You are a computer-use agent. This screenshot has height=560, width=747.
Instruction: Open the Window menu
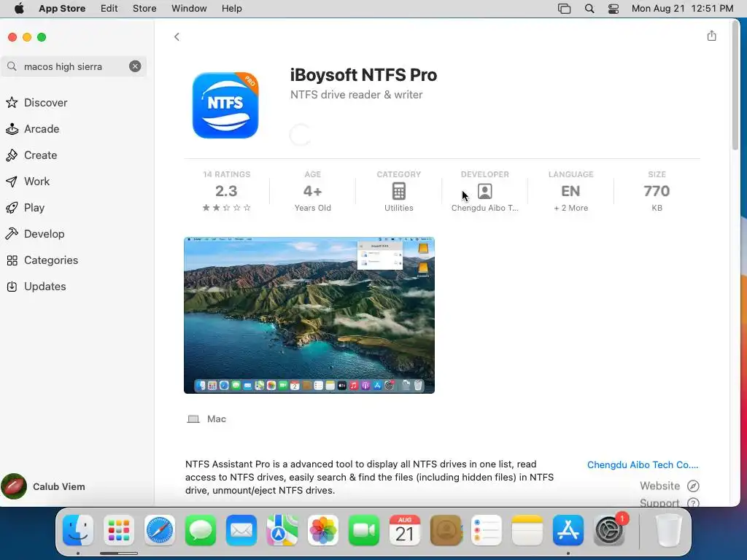(189, 9)
